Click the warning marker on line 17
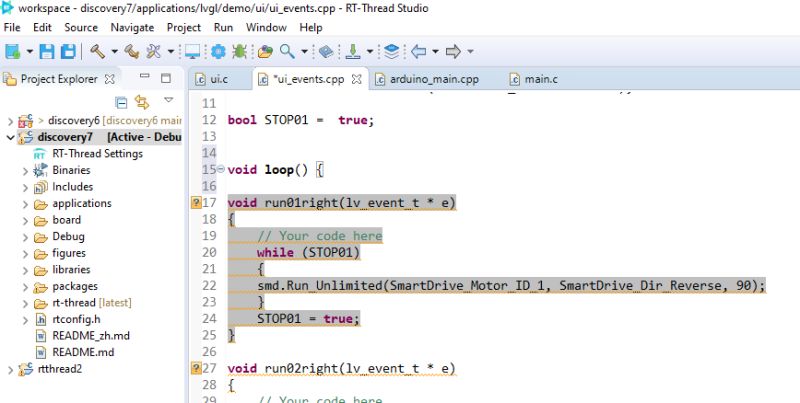800x403 pixels. click(196, 203)
